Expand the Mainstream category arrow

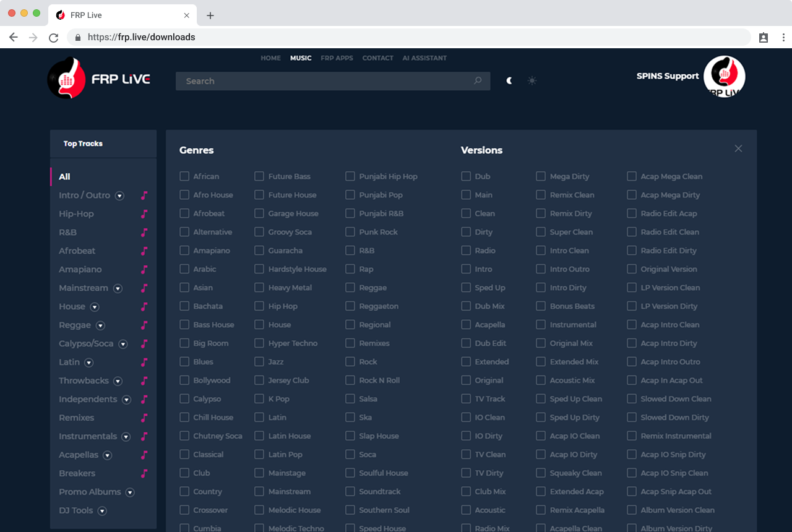click(118, 289)
